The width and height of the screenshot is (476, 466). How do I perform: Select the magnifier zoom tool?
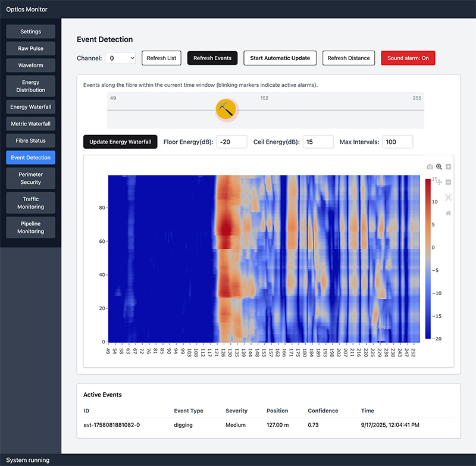(439, 167)
